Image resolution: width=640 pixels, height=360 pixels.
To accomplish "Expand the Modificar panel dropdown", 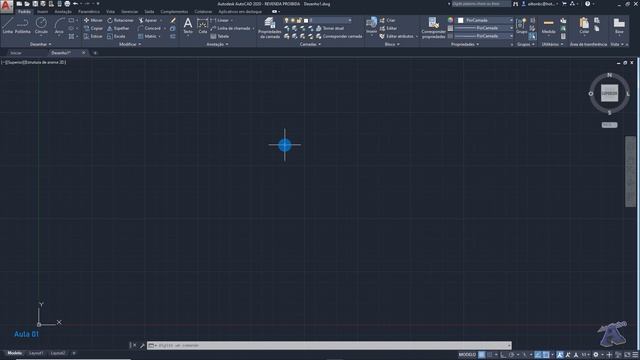I will 130,44.
